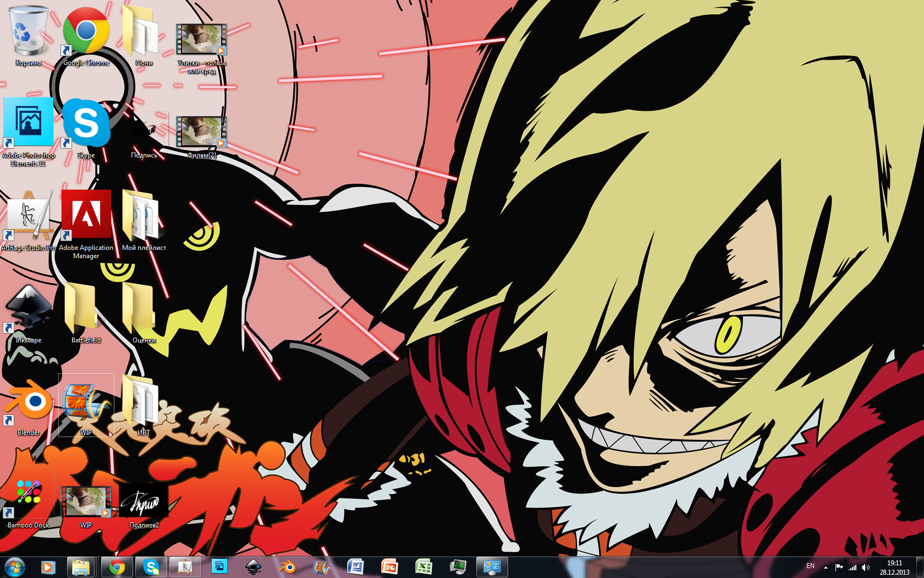This screenshot has width=924, height=578.
Task: Launch Inkscape from its desktop shortcut
Action: pyautogui.click(x=29, y=313)
